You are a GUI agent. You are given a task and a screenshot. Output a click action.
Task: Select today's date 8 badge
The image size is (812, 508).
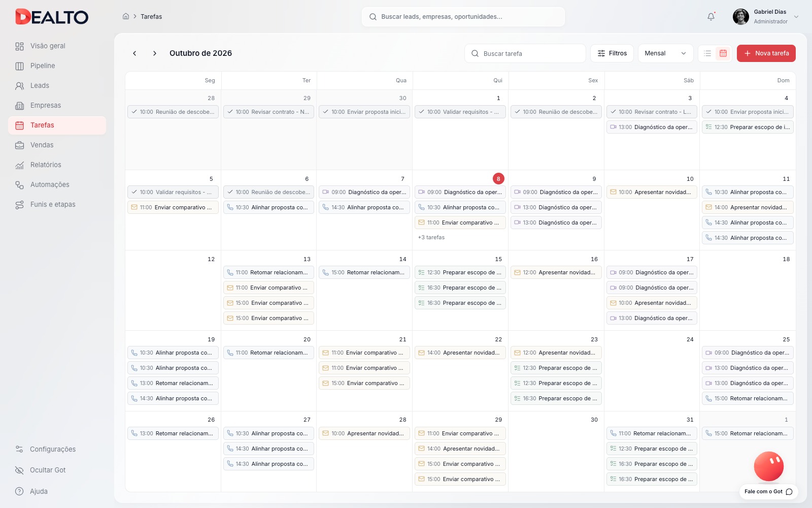tap(498, 179)
